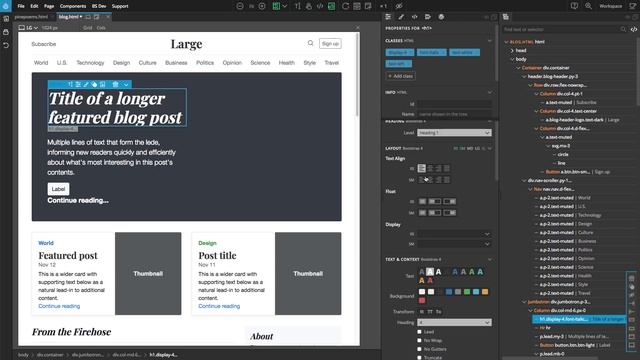Click the undo icon in the left sidebar
The width and height of the screenshot is (640, 360).
[6, 45]
